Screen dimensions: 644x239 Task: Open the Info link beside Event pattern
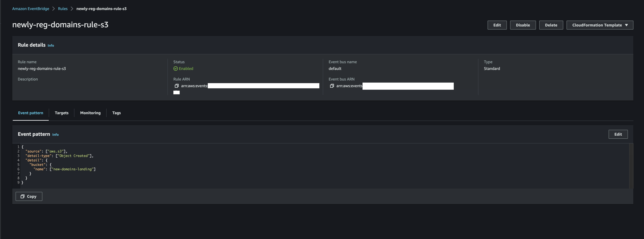pyautogui.click(x=55, y=135)
